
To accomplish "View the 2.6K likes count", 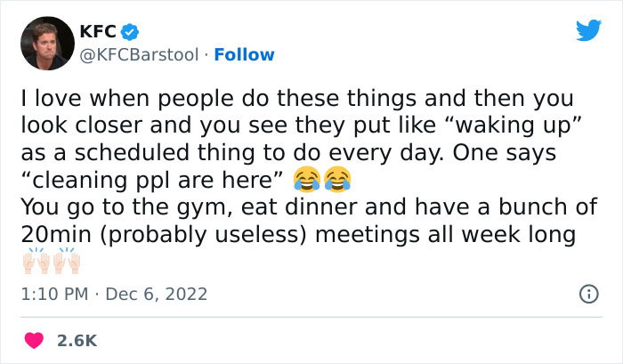I will pos(77,340).
